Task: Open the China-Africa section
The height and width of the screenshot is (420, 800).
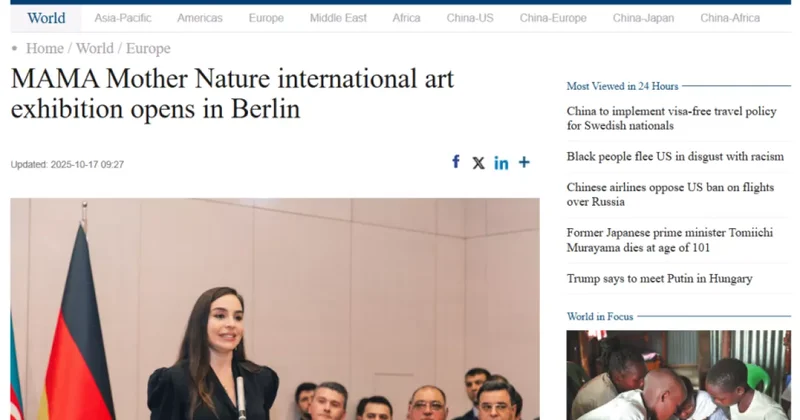Action: (730, 18)
